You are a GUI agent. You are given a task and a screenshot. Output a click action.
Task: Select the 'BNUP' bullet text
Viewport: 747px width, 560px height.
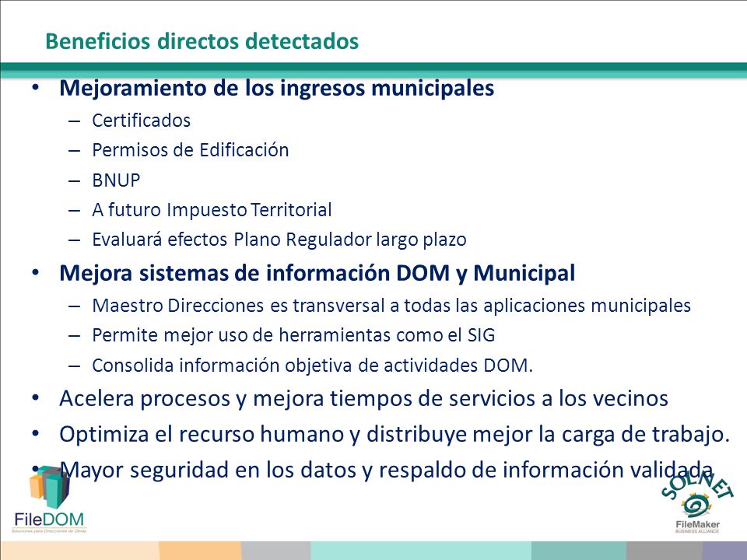tap(116, 180)
